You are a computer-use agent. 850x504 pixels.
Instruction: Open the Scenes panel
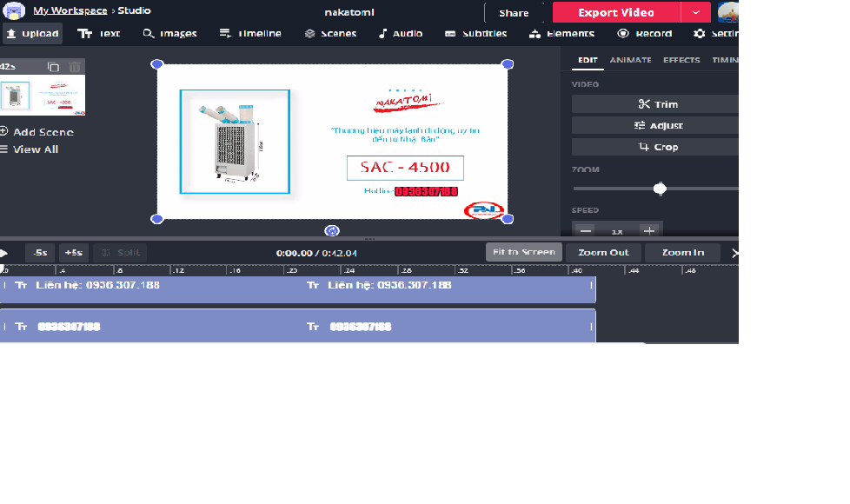coord(330,34)
